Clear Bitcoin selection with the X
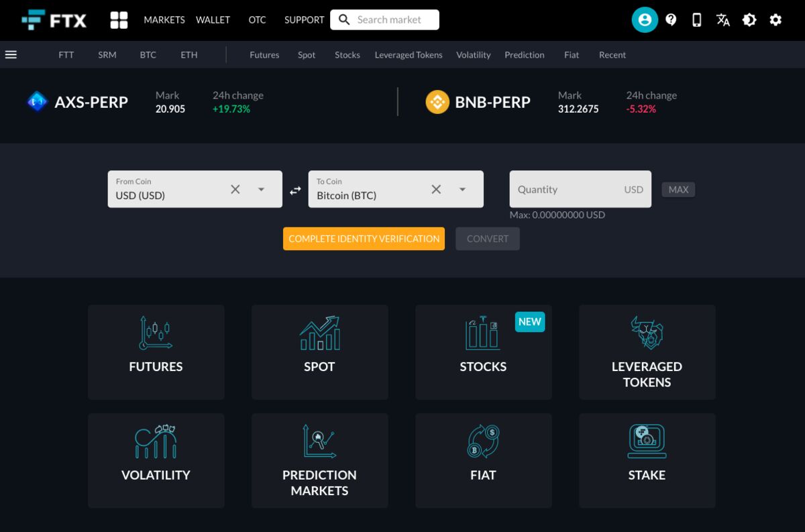 tap(436, 189)
